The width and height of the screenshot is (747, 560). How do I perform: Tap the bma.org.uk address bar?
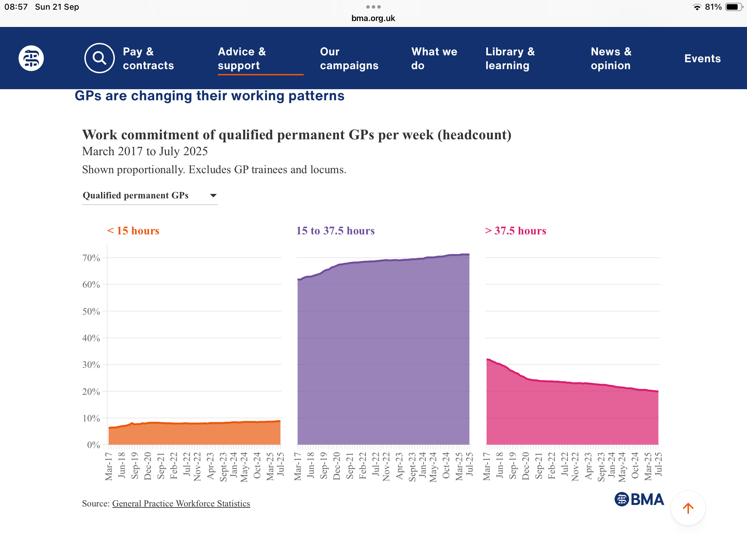(x=373, y=18)
